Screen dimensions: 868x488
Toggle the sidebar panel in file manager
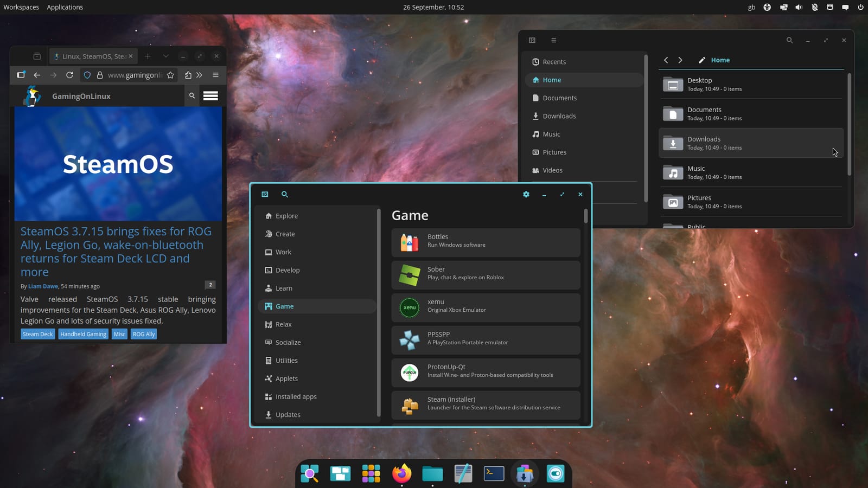532,40
